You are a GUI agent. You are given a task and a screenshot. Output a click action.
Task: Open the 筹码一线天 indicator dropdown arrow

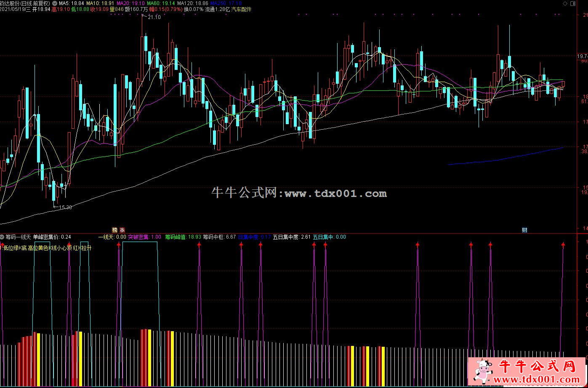click(x=2, y=237)
